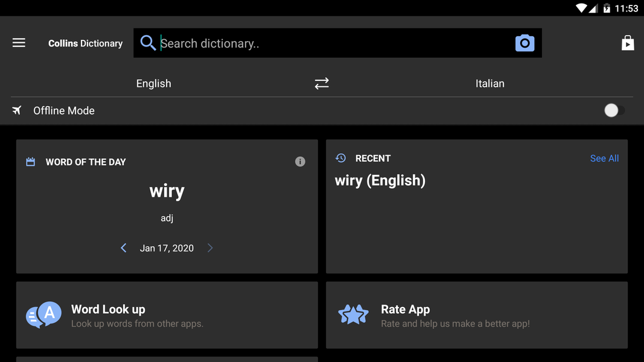Click the Word Look up speech bubble icon
This screenshot has height=362, width=644.
coord(44,315)
